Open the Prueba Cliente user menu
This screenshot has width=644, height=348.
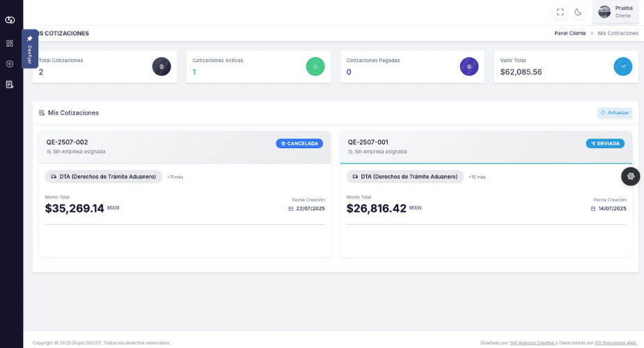(615, 12)
